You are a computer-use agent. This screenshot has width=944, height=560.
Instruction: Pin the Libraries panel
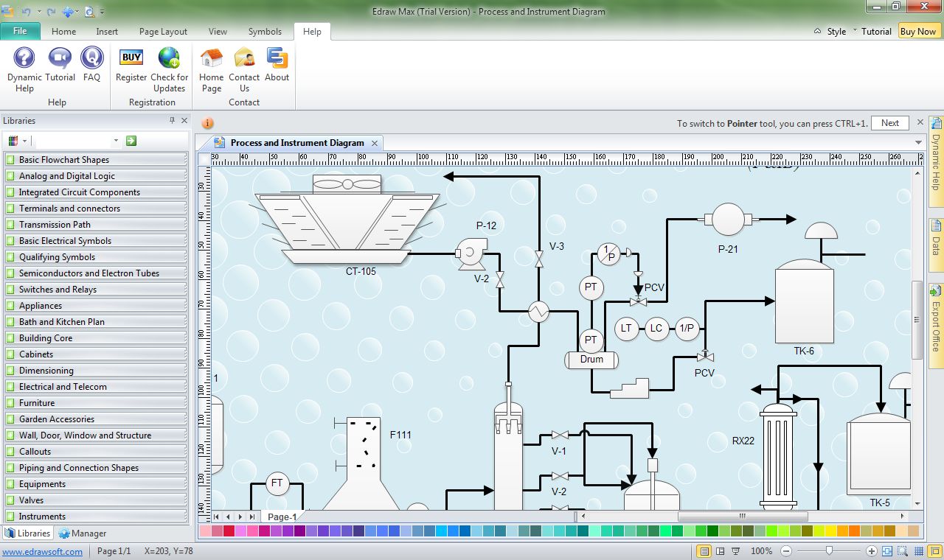[172, 120]
